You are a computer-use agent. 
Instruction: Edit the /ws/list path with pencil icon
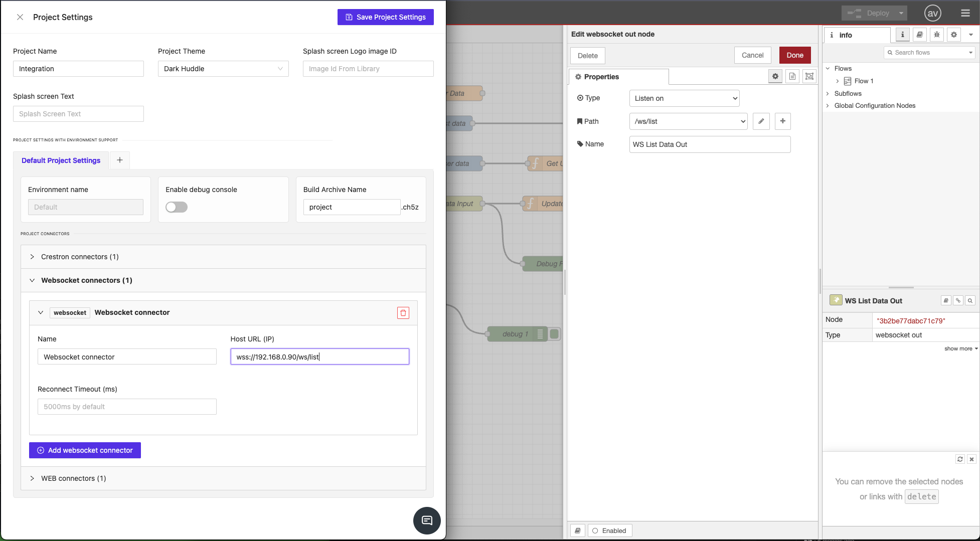(761, 121)
